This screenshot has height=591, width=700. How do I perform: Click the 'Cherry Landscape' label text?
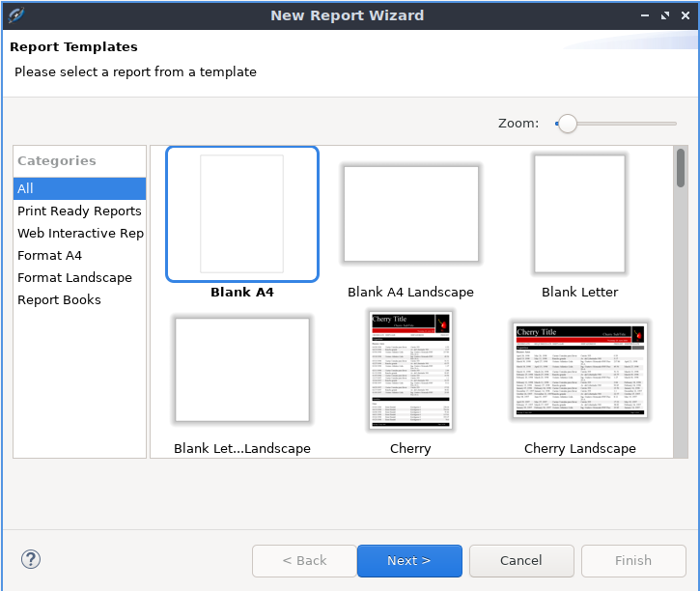(x=580, y=448)
